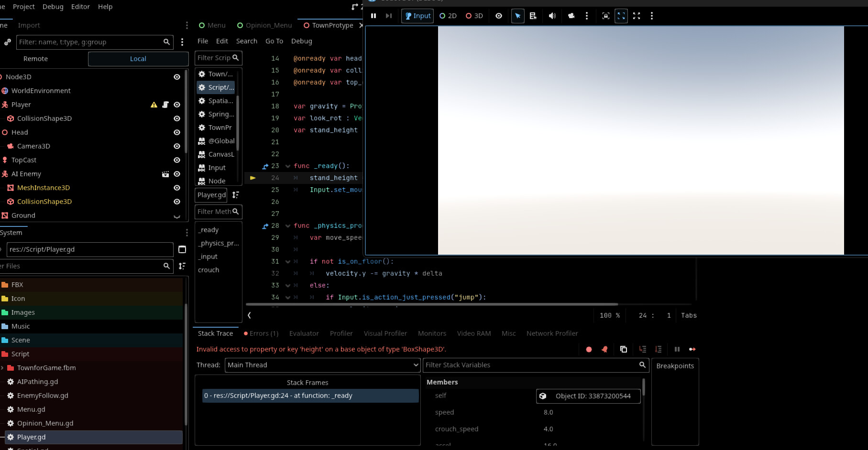Switch scene tree to Remote view
The width and height of the screenshot is (868, 450).
pos(36,59)
